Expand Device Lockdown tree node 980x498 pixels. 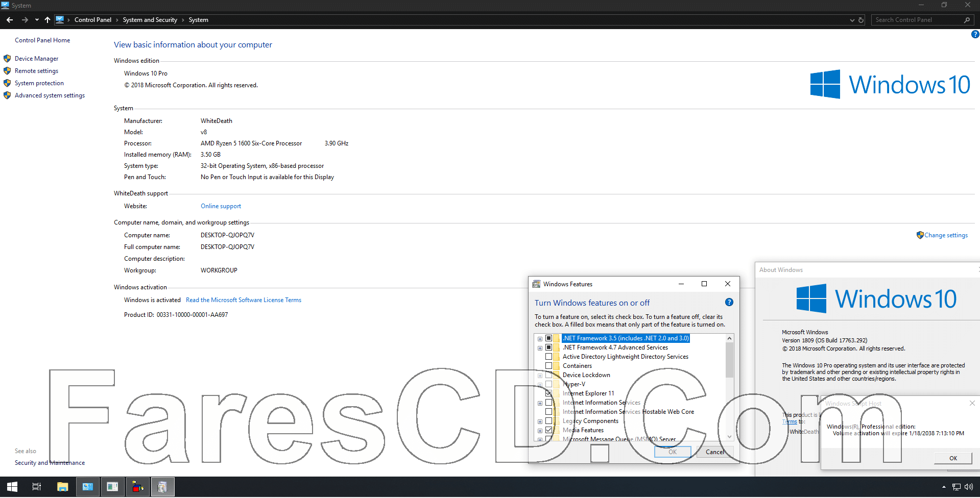point(540,376)
